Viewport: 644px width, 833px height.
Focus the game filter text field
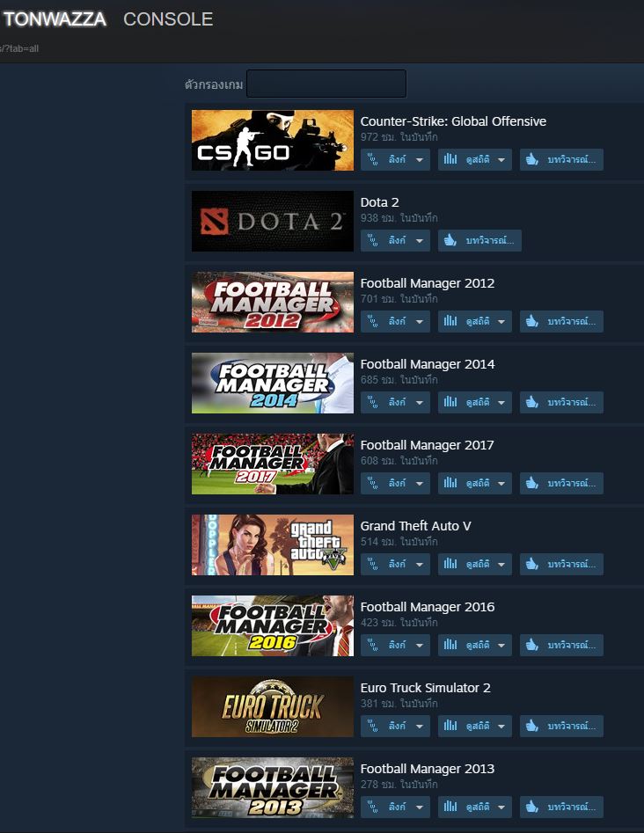coord(326,84)
